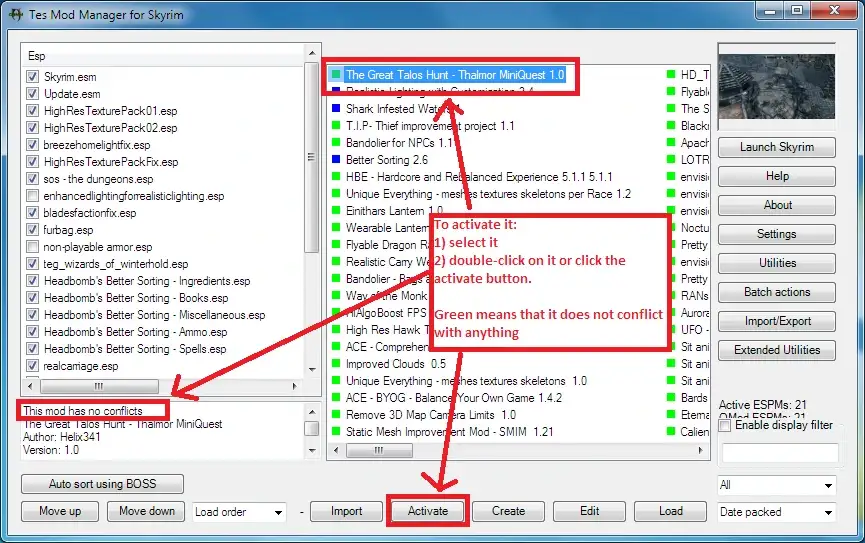Click the blue status square beside Shark Infested Waters
Viewport: 865px width, 543px height.
tap(337, 109)
